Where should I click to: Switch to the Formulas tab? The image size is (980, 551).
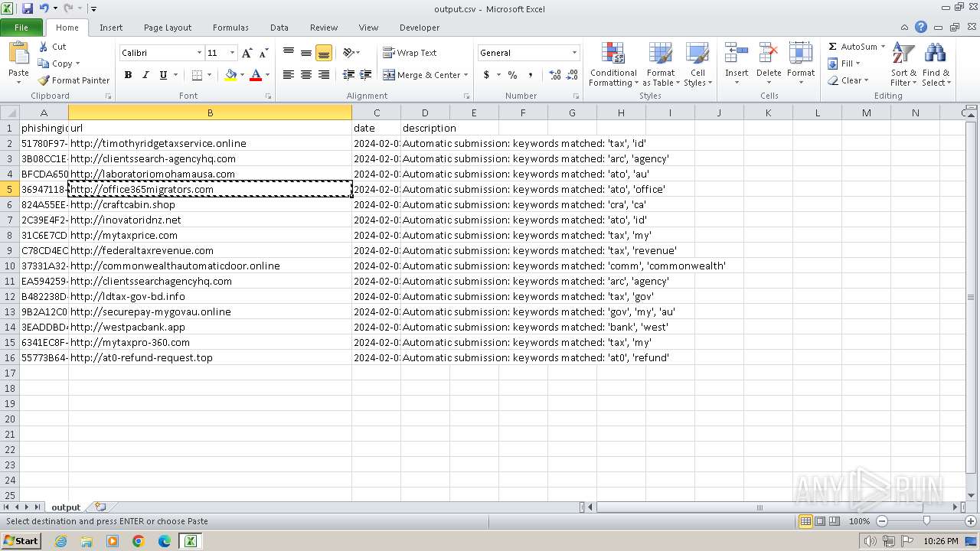[230, 28]
